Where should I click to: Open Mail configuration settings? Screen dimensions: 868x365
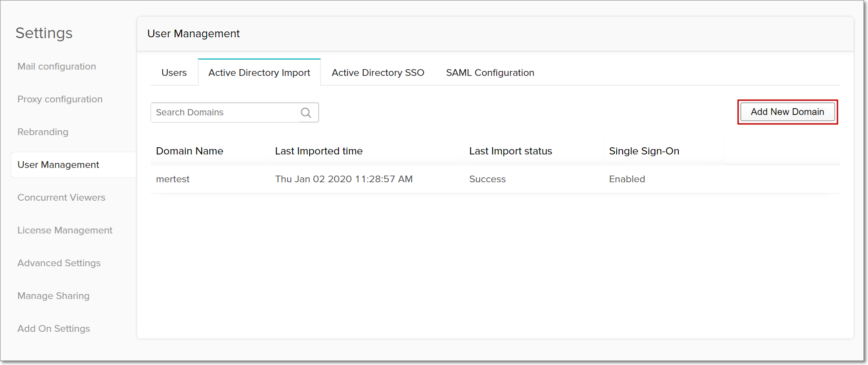coord(57,66)
